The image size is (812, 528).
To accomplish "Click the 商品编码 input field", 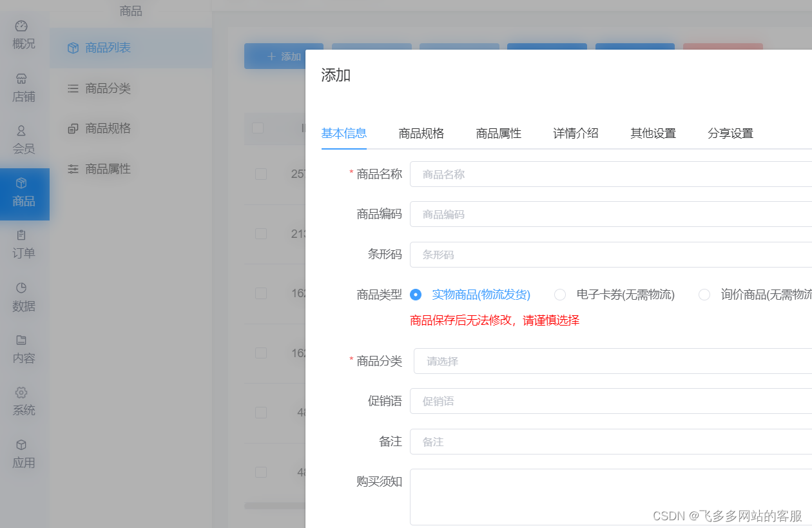I will (x=611, y=214).
